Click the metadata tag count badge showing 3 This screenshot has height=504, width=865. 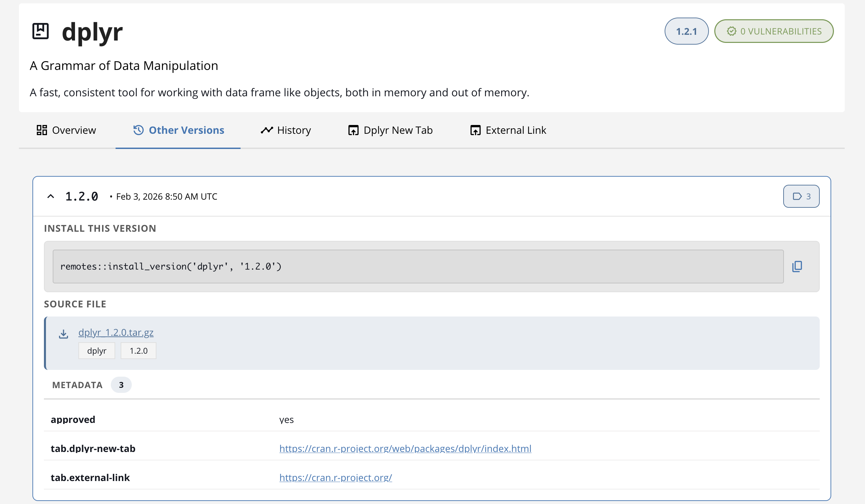tap(801, 196)
